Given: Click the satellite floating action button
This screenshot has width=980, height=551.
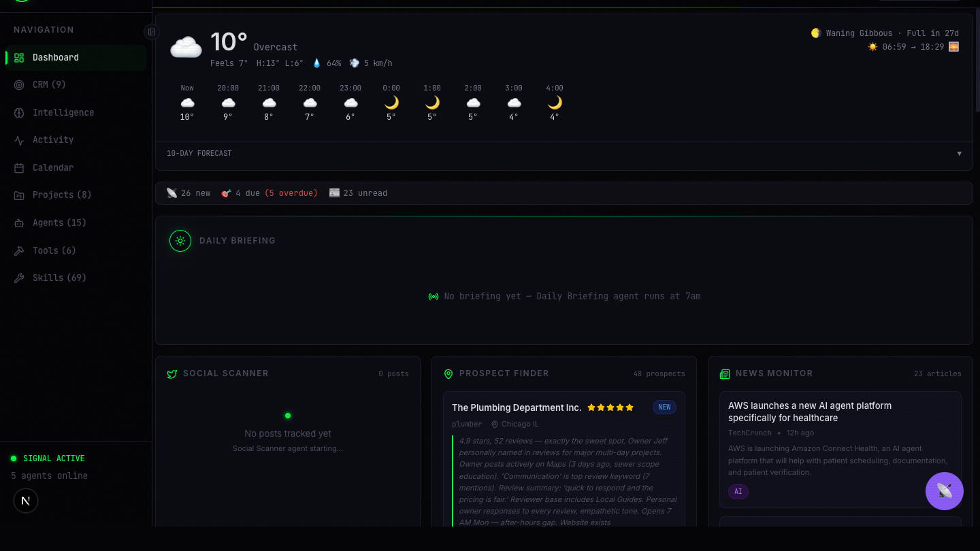Looking at the screenshot, I should 945,491.
